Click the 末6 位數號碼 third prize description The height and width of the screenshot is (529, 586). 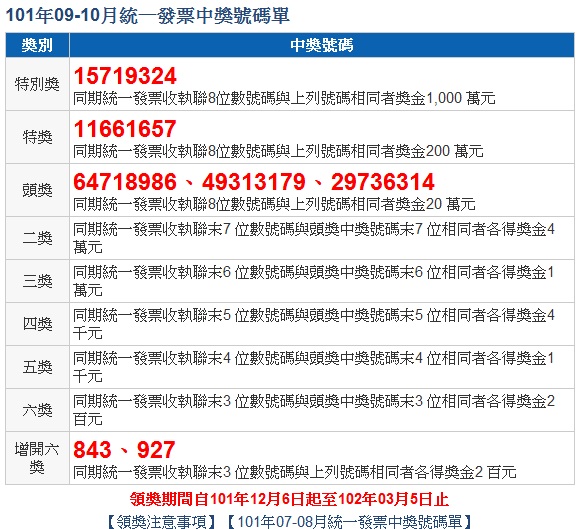tap(314, 281)
